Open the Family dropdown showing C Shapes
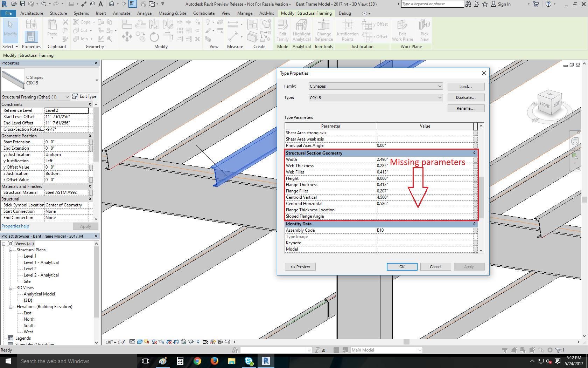 pos(375,86)
